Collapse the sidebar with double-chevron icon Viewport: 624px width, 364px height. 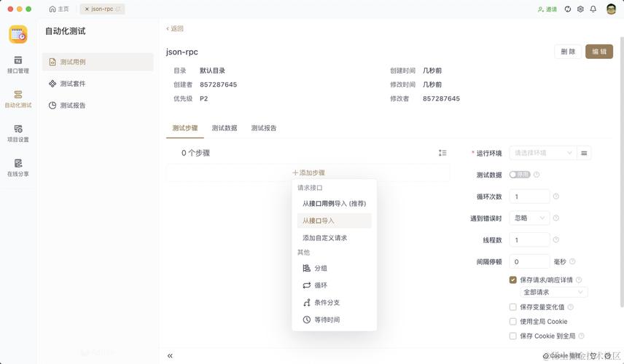click(170, 356)
